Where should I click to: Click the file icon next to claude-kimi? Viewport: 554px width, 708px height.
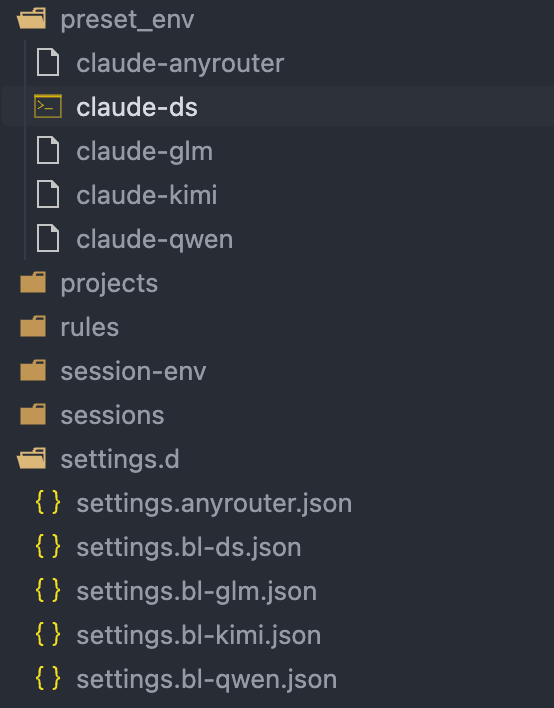pos(48,194)
